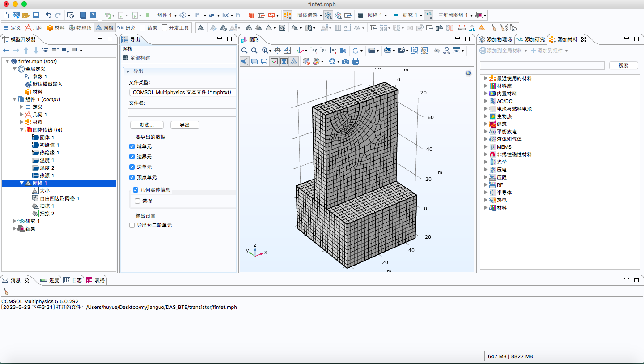Expand the 几何 1 tree node

(x=22, y=115)
